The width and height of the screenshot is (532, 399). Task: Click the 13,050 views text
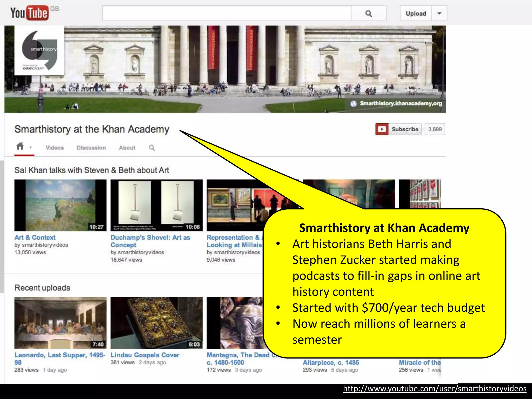[x=30, y=252]
